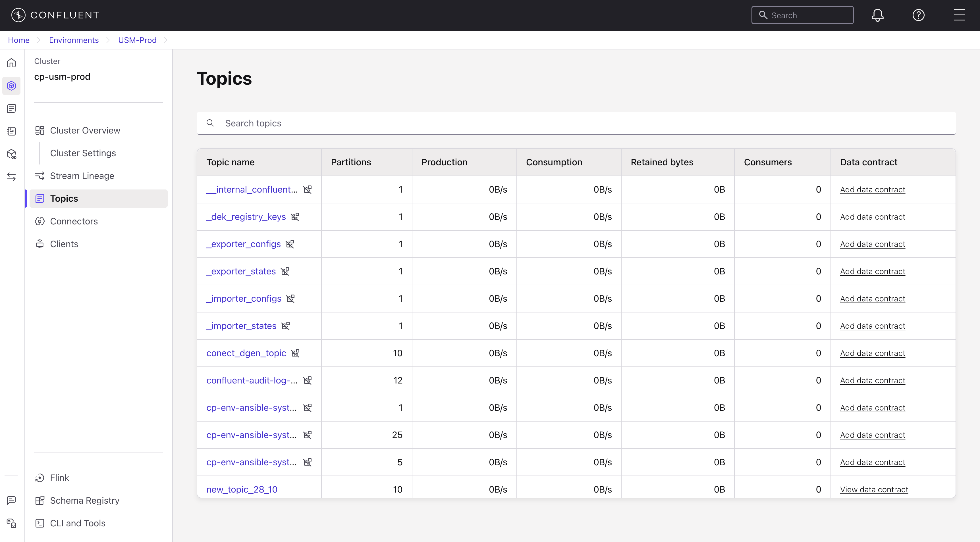The image size is (980, 542).
Task: Open Cluster Overview in the sidebar
Action: (x=85, y=130)
